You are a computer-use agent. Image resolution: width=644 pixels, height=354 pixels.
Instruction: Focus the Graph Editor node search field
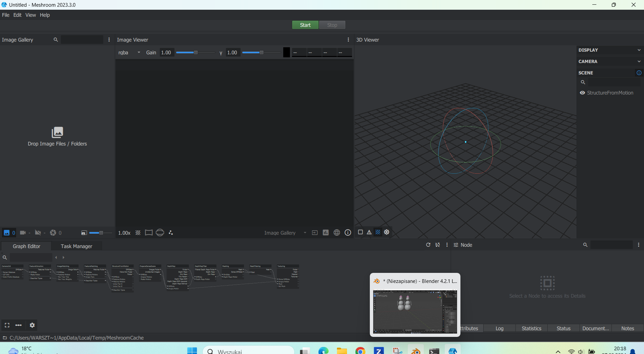pos(31,257)
